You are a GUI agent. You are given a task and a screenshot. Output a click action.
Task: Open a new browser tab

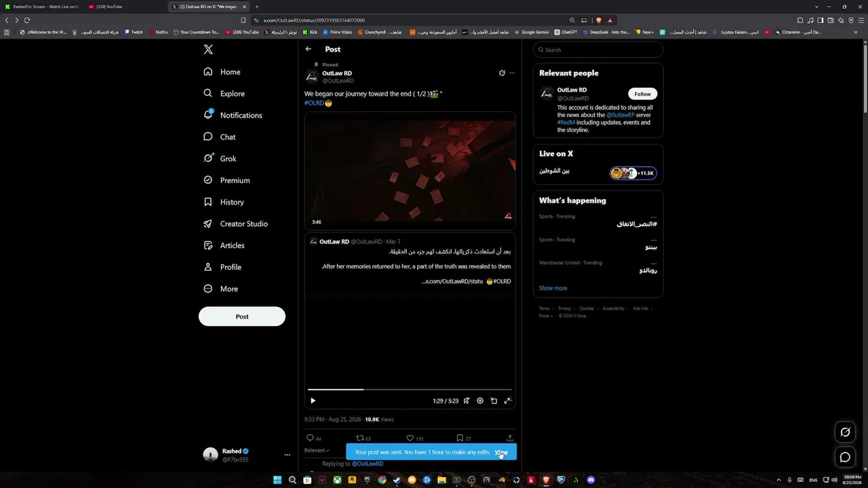pos(256,7)
